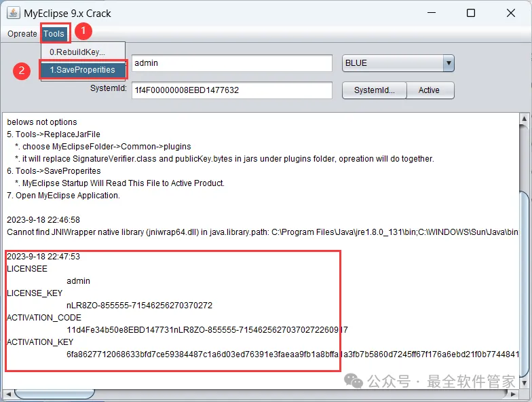The height and width of the screenshot is (402, 532).
Task: Click the 'MyEclipse Startup Will Read This File' line
Action: pyautogui.click(x=119, y=183)
